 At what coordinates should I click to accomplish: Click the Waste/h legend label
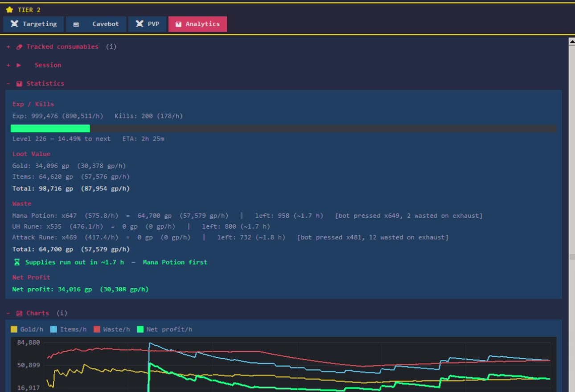click(x=116, y=330)
